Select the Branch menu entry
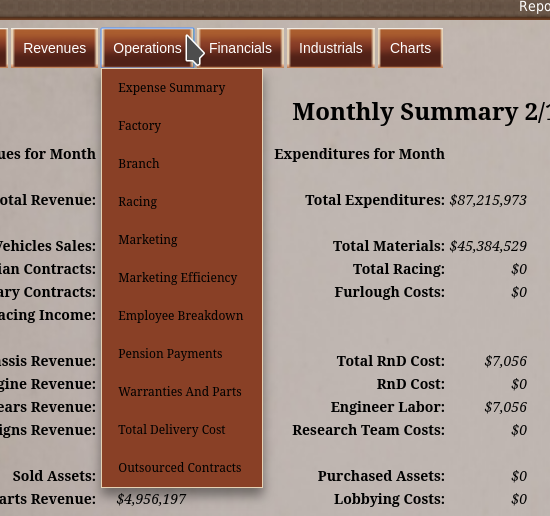 [x=182, y=163]
